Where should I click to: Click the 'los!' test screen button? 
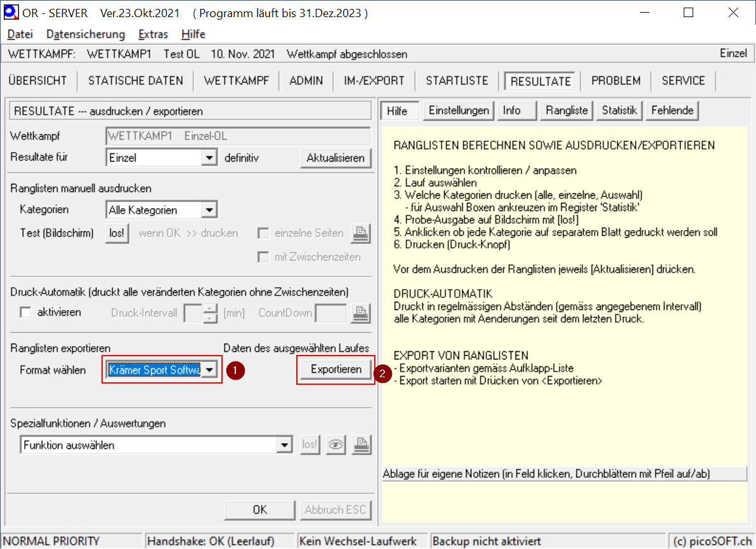(117, 233)
